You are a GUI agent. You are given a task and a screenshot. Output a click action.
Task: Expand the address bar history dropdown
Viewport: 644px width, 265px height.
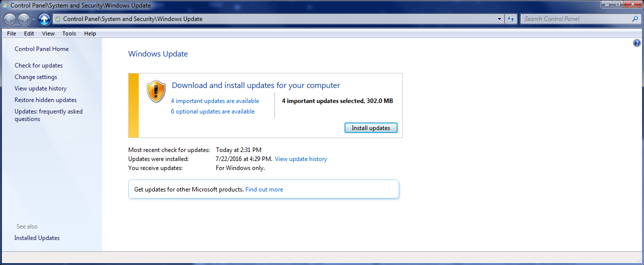tap(499, 19)
